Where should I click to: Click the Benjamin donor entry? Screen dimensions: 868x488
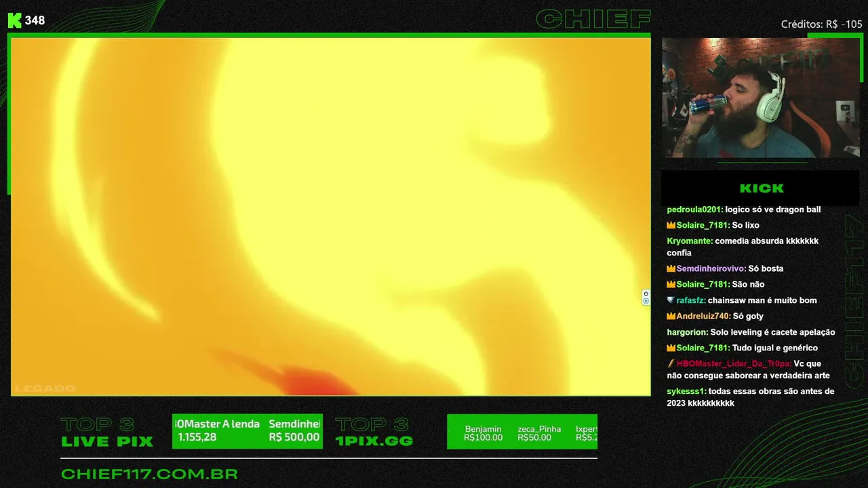[x=483, y=428]
